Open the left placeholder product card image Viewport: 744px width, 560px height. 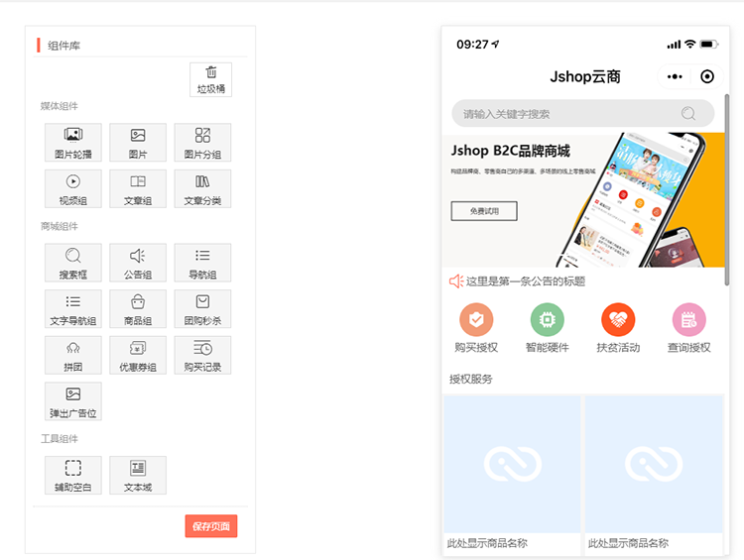pyautogui.click(x=512, y=464)
